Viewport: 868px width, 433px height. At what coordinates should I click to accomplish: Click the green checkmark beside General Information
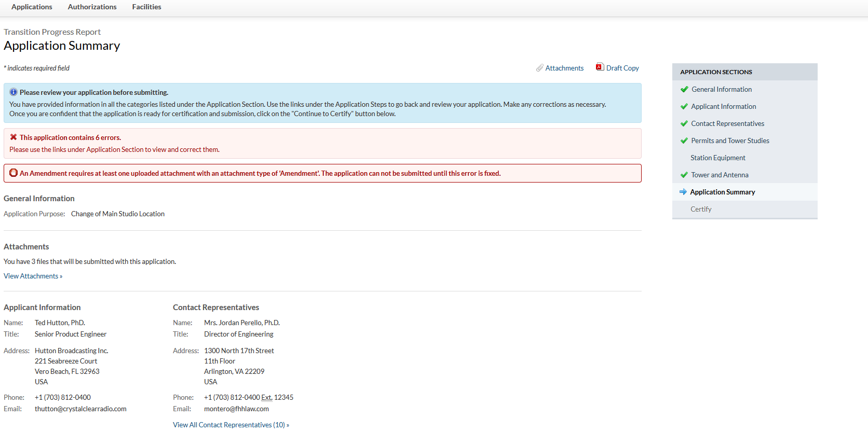(x=684, y=89)
